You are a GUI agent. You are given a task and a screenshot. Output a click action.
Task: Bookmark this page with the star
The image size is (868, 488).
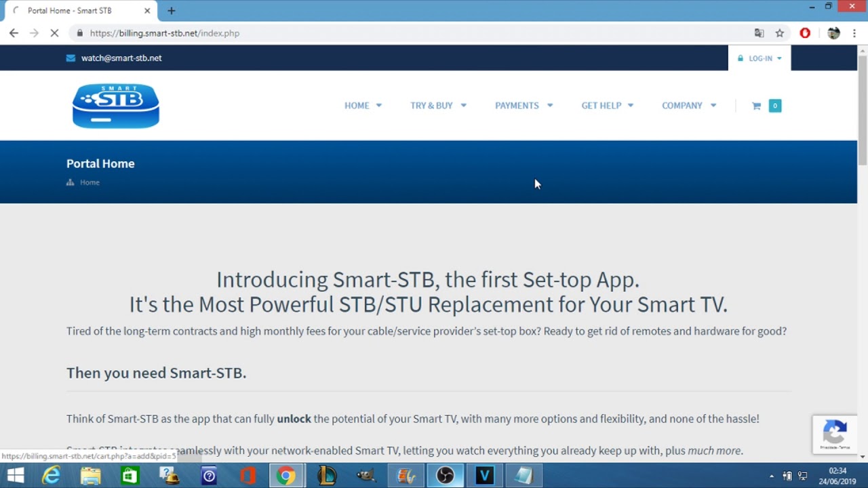point(780,33)
